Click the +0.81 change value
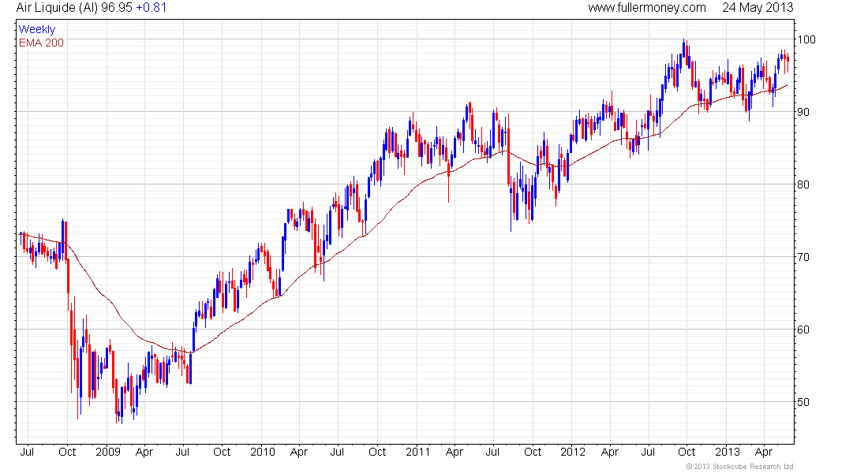 pos(152,8)
